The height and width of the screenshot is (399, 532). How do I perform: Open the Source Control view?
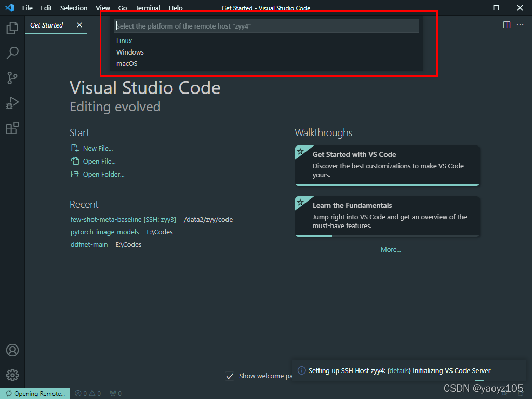(x=12, y=78)
